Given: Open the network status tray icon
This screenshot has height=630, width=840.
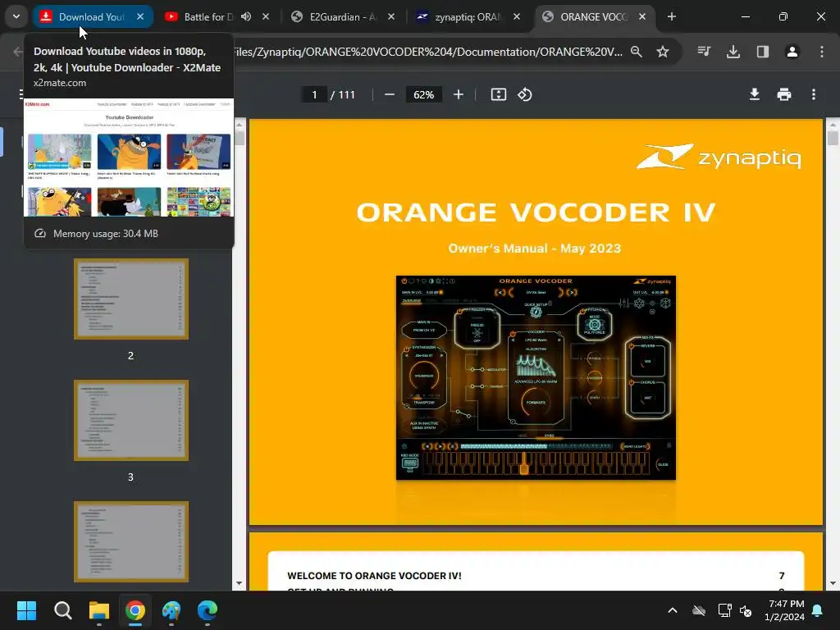Looking at the screenshot, I should point(724,610).
